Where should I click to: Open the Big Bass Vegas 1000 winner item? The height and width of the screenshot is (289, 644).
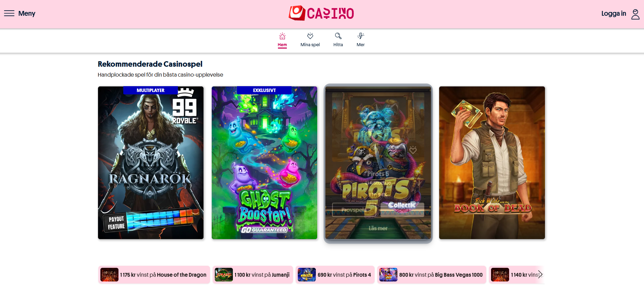[432, 275]
